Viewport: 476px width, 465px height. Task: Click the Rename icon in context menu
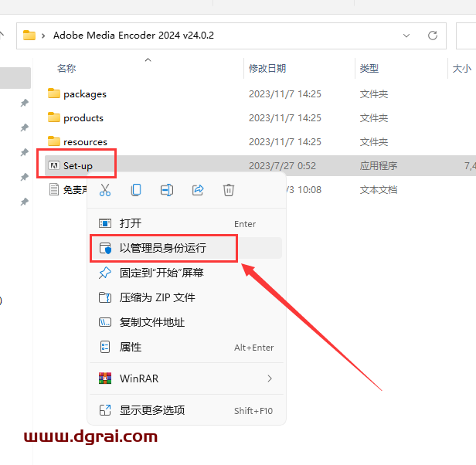click(x=167, y=190)
